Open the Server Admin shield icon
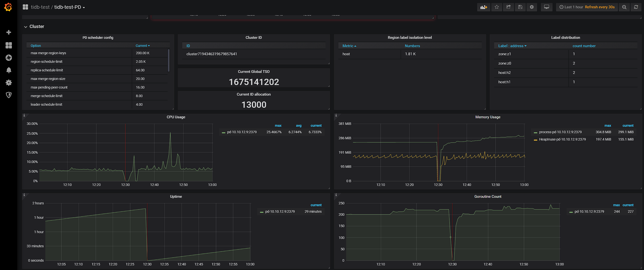 [9, 95]
